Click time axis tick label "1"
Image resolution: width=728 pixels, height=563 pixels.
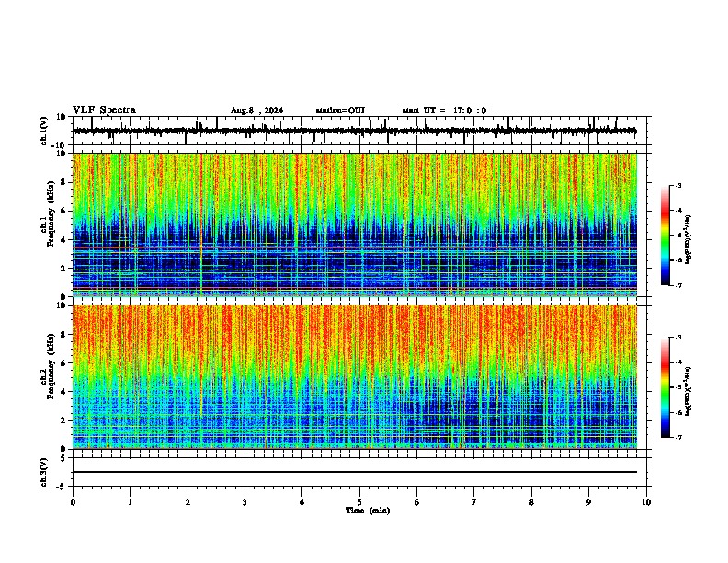(130, 502)
